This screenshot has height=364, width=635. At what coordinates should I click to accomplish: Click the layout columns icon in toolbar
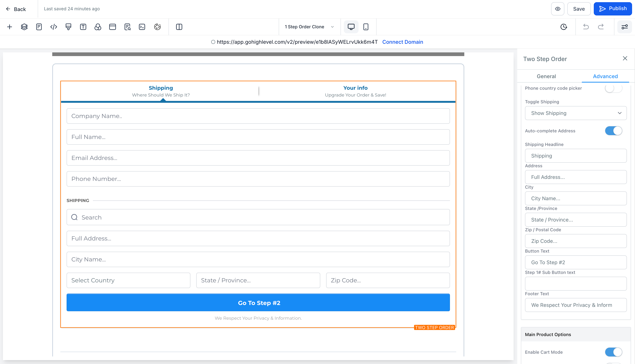pos(179,27)
